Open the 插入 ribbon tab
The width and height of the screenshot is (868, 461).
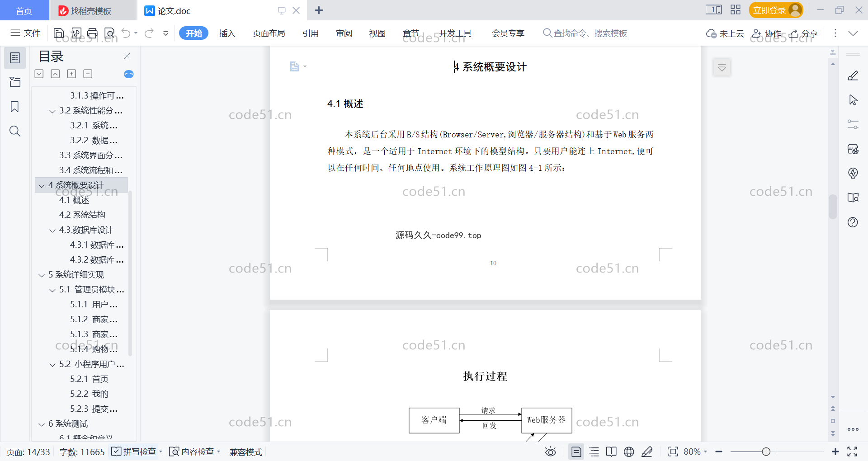227,33
